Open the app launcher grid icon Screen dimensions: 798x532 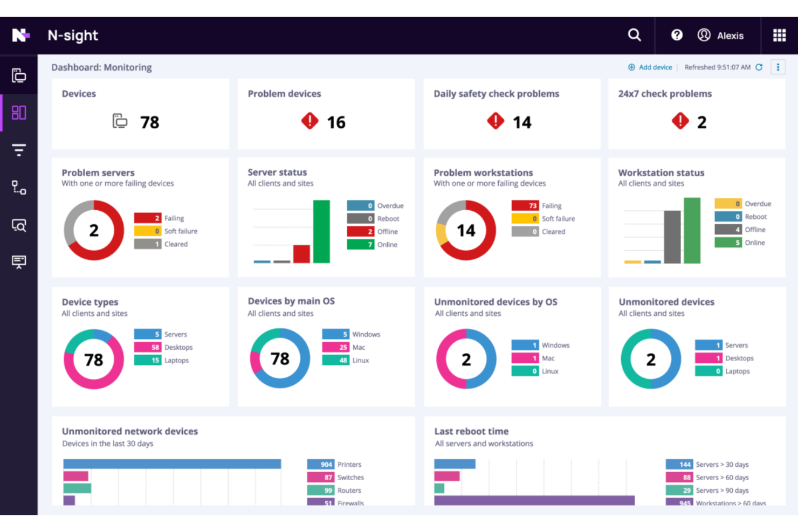tap(779, 34)
